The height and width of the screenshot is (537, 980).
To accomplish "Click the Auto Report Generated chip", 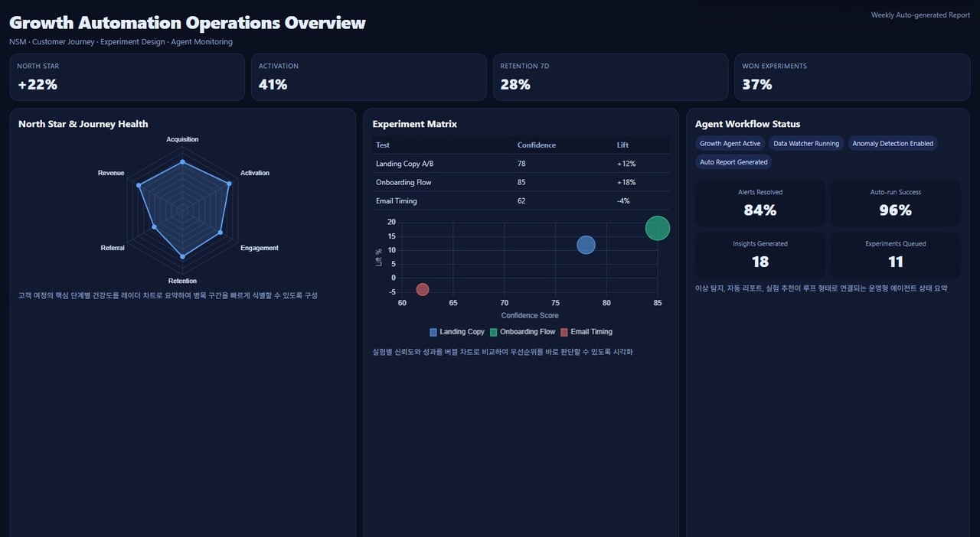I will tap(733, 162).
